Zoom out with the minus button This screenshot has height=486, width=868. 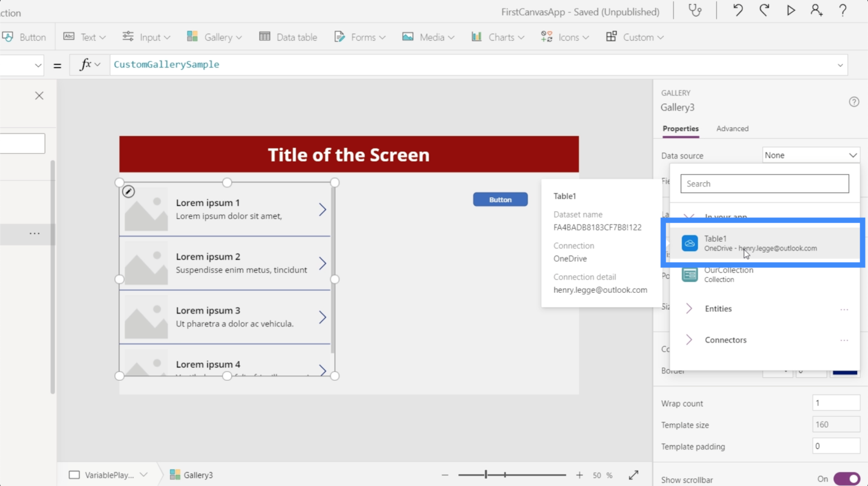click(445, 475)
